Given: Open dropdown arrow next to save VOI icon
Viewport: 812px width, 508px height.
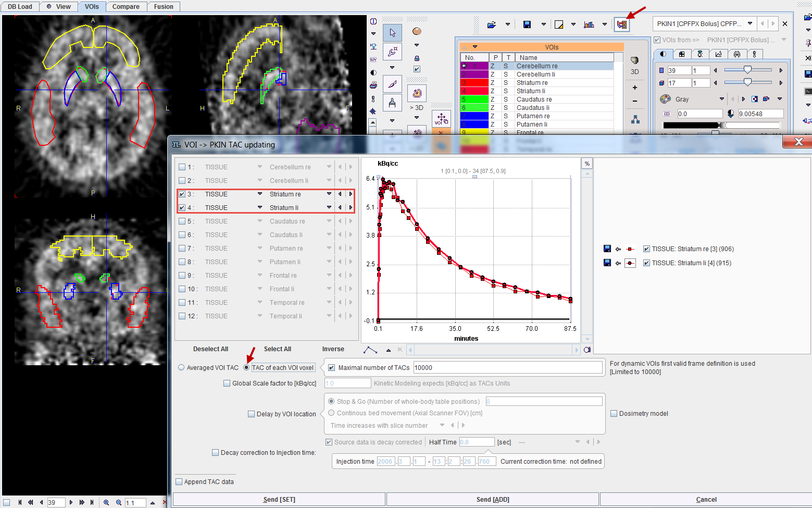Looking at the screenshot, I should (544, 24).
